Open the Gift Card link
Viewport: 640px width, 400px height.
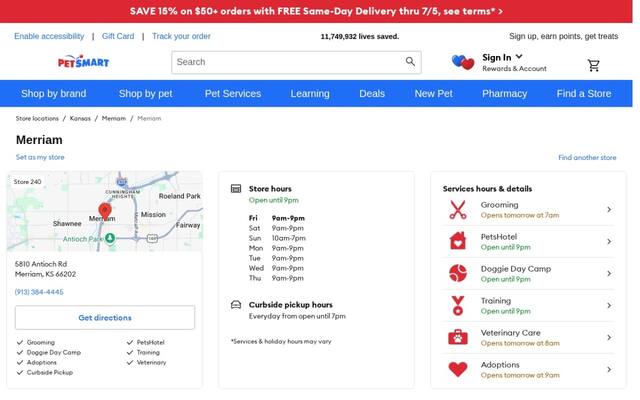point(118,36)
